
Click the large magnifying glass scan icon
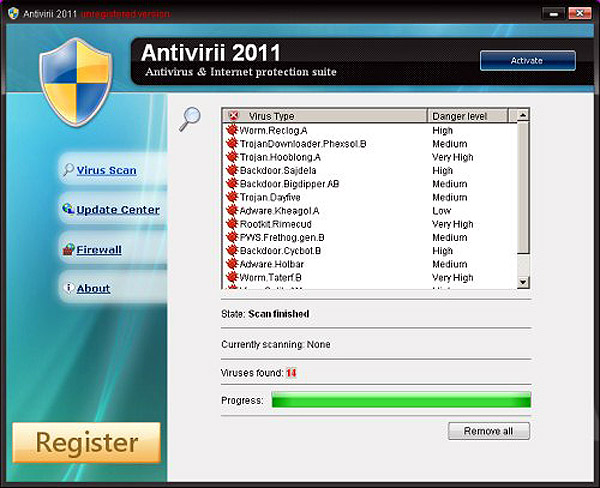click(x=190, y=119)
